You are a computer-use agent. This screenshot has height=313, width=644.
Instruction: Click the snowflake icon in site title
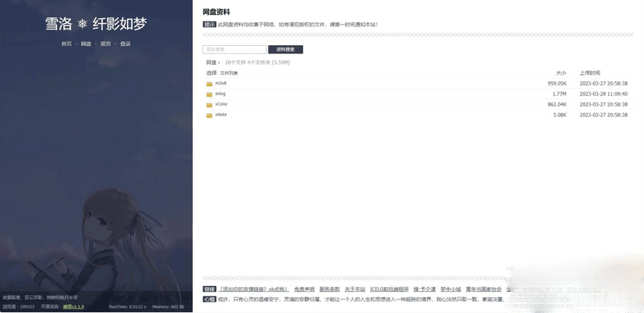(83, 24)
